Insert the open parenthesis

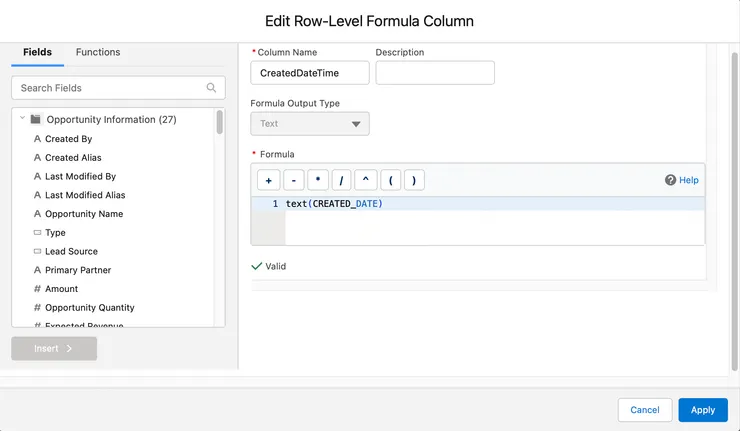tap(391, 180)
